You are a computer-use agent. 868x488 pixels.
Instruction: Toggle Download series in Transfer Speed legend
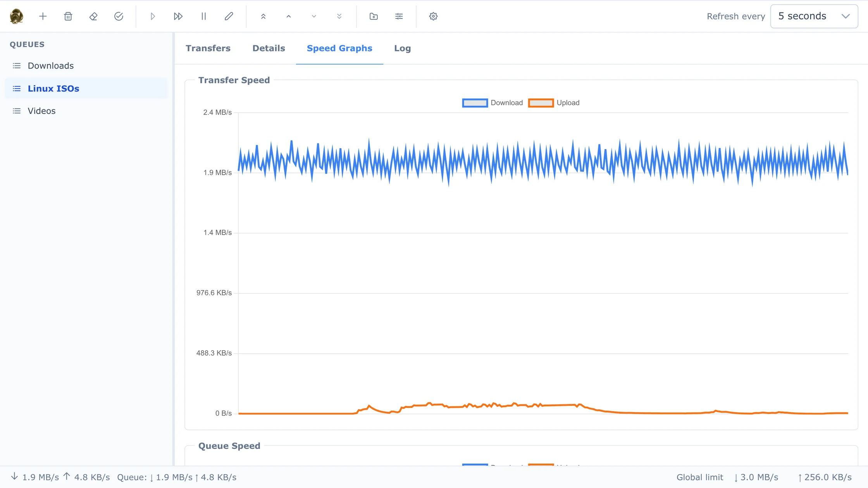pos(492,103)
